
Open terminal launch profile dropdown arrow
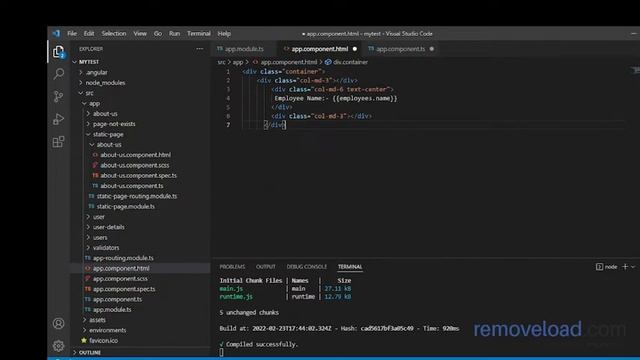point(633,267)
